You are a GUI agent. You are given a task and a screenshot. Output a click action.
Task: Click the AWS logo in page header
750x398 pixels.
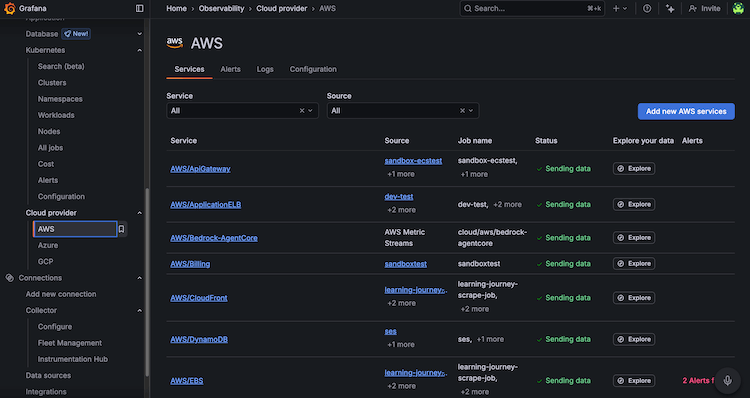175,43
